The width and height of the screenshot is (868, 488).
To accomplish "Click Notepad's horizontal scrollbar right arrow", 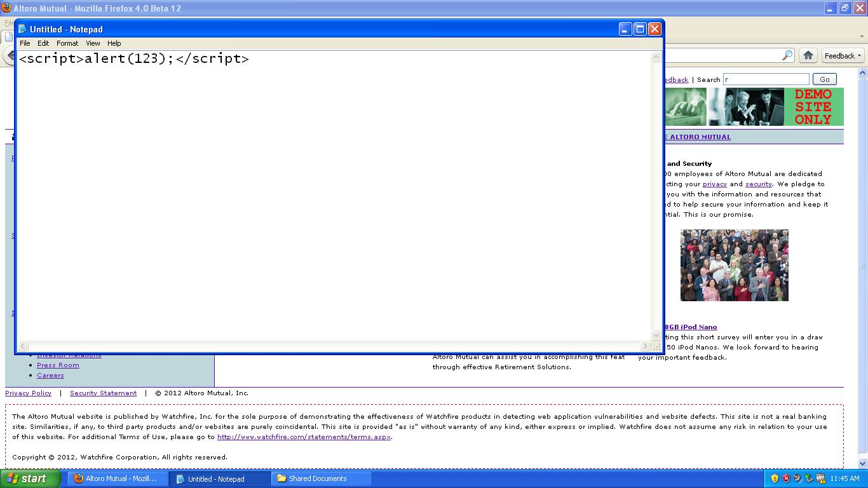I will tap(646, 346).
